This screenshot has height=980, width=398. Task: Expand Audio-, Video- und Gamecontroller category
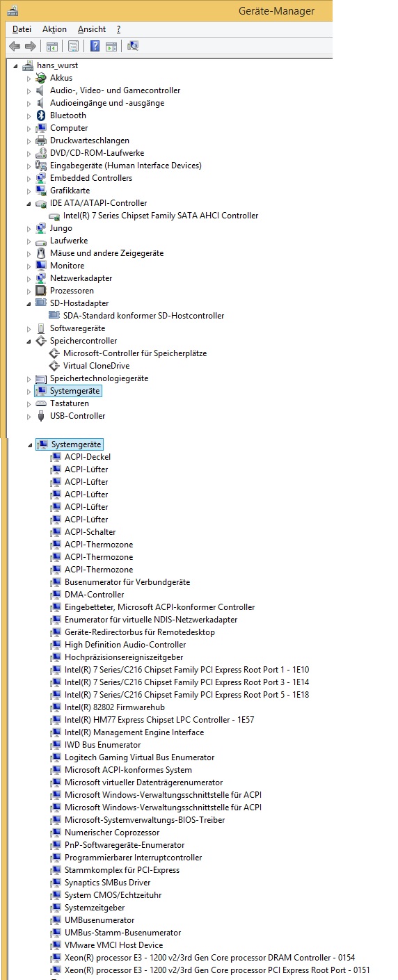[x=29, y=90]
